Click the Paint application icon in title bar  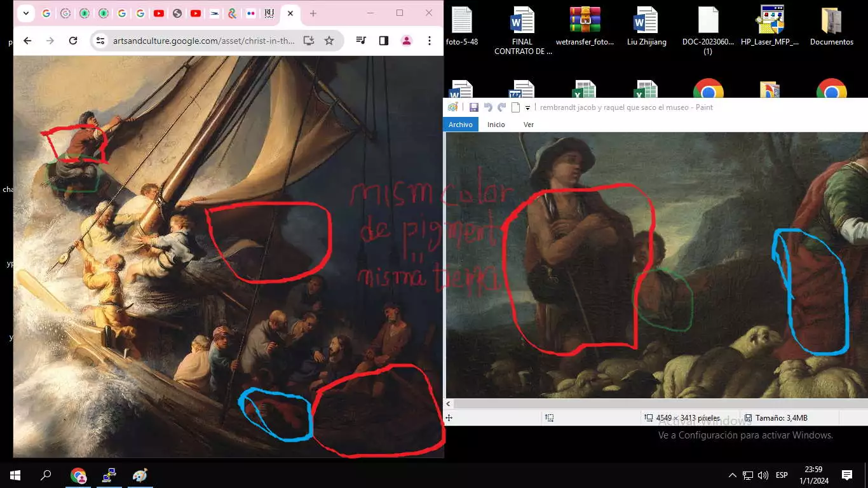tap(452, 107)
